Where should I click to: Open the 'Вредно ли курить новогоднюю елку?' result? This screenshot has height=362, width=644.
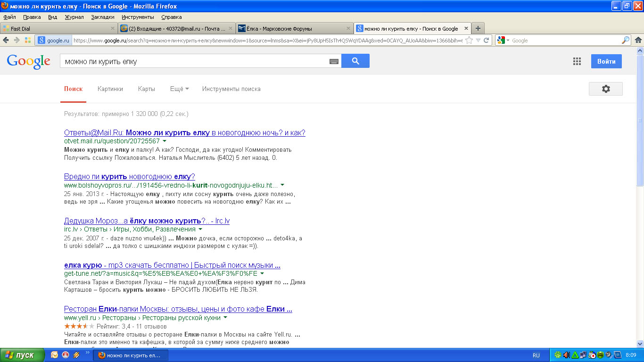point(129,177)
